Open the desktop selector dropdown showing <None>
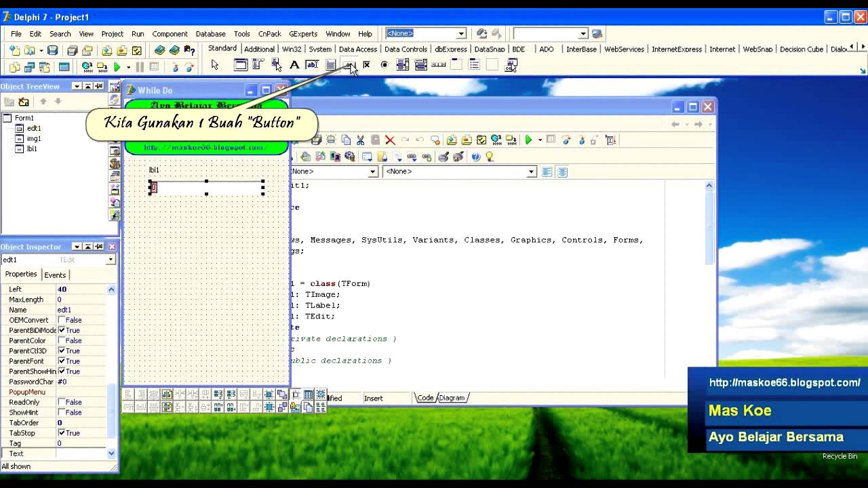The height and width of the screenshot is (488, 868). [461, 33]
